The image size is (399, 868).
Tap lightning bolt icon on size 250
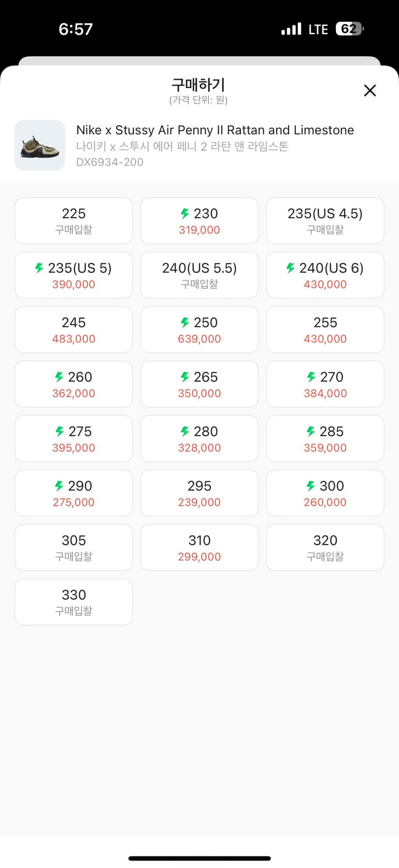(185, 322)
